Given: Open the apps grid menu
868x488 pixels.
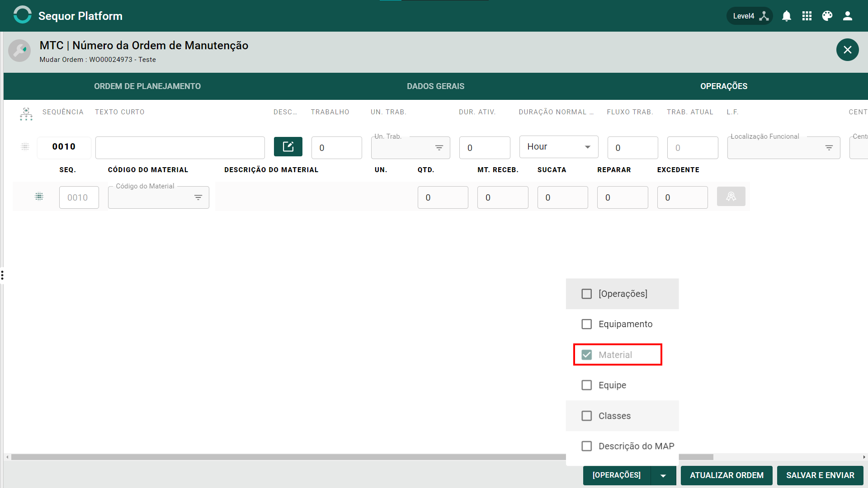Looking at the screenshot, I should pyautogui.click(x=807, y=16).
